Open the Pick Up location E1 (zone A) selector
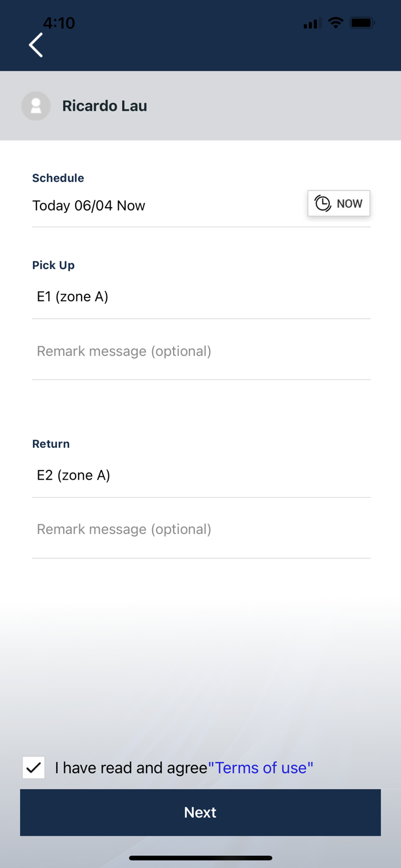The width and height of the screenshot is (401, 868). coord(200,297)
